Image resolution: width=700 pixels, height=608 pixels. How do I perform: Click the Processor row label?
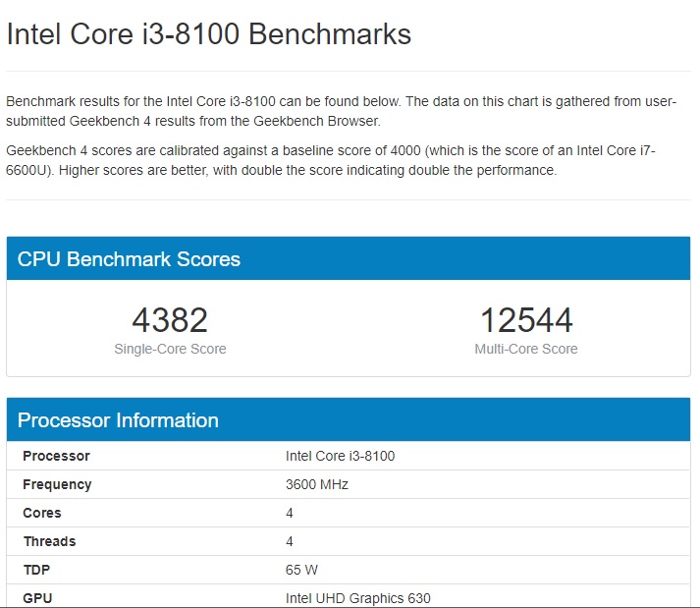click(x=56, y=456)
